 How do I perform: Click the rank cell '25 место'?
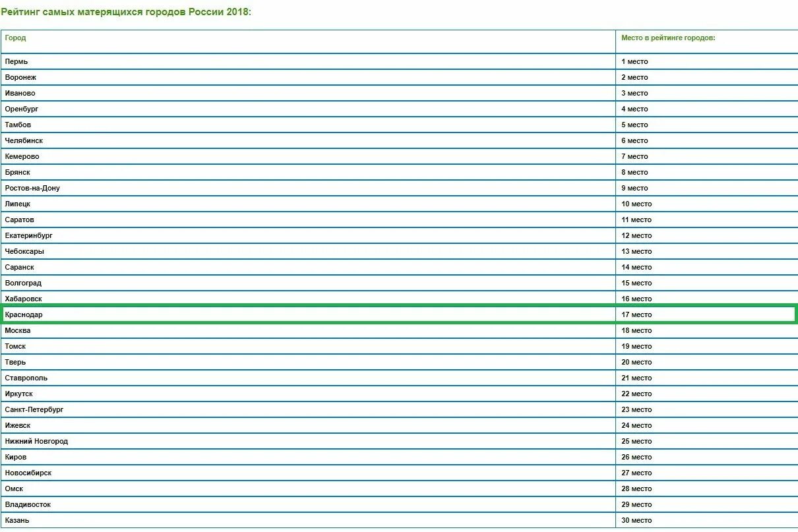(707, 441)
